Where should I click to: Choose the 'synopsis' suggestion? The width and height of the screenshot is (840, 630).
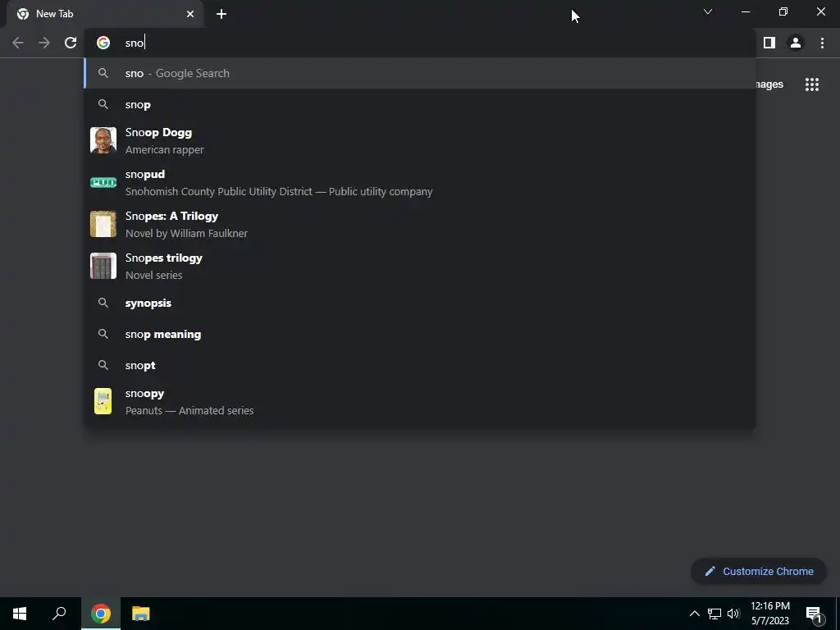click(x=419, y=304)
